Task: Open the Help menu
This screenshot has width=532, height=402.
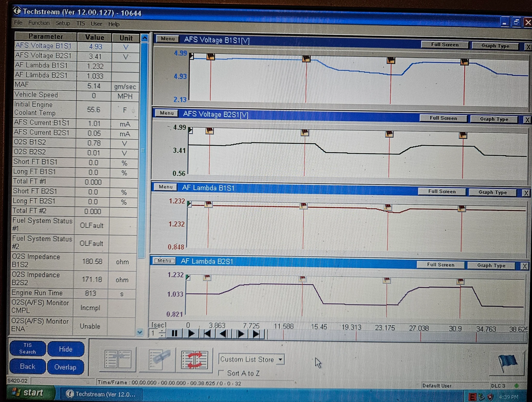Action: pyautogui.click(x=114, y=24)
